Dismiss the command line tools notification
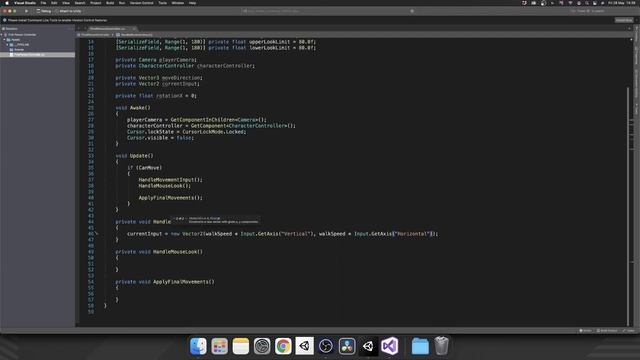640x360 pixels. point(636,20)
